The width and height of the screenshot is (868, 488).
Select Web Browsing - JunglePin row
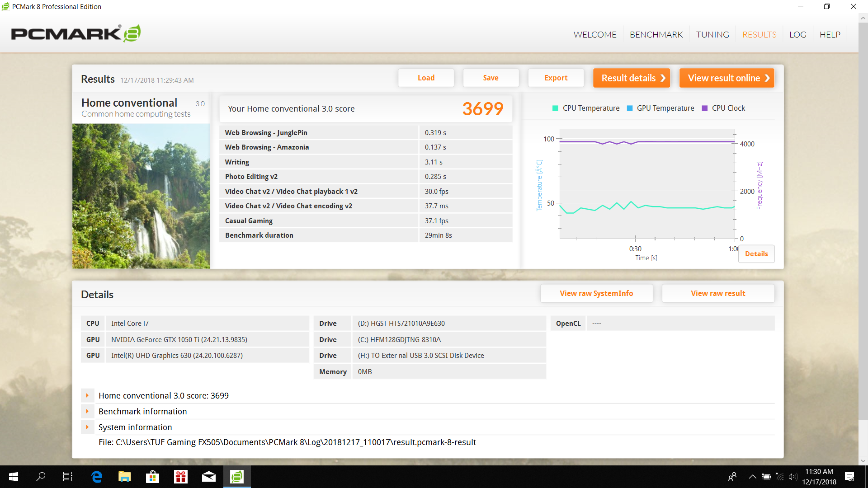(366, 132)
